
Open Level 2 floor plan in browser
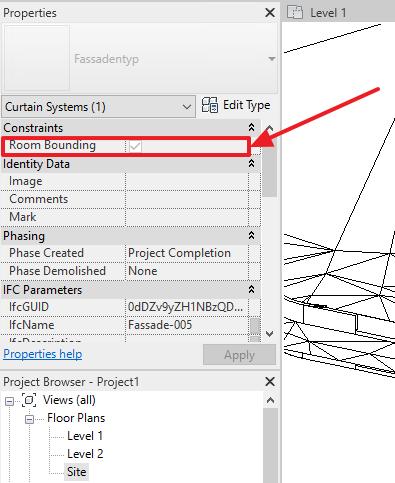tap(85, 454)
